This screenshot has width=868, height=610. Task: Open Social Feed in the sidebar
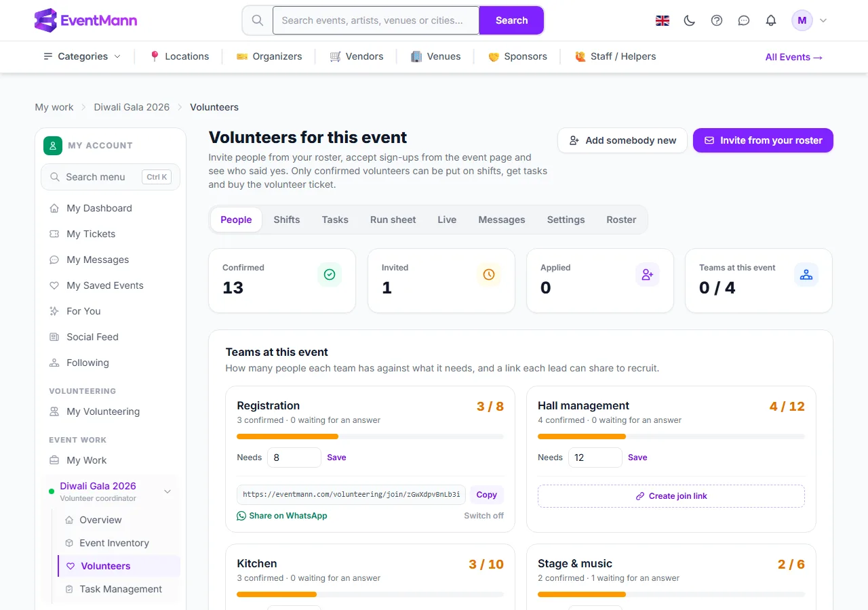[111, 337]
